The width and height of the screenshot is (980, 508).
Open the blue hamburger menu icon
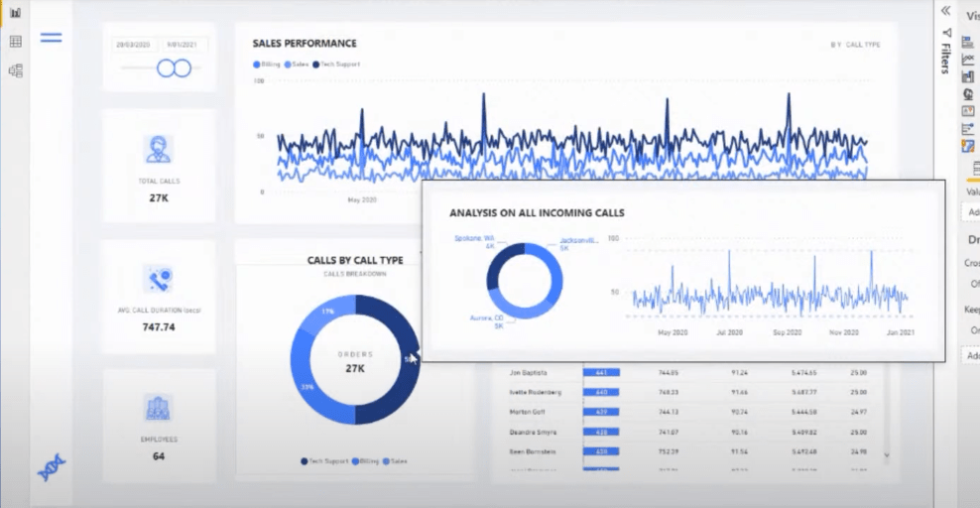click(52, 38)
